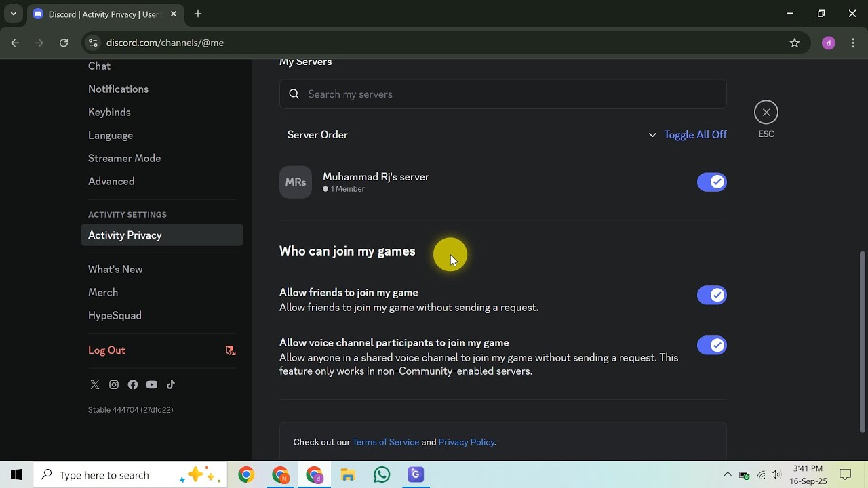Click the search magnifier in servers field
Image resolution: width=868 pixels, height=488 pixels.
pyautogui.click(x=294, y=94)
